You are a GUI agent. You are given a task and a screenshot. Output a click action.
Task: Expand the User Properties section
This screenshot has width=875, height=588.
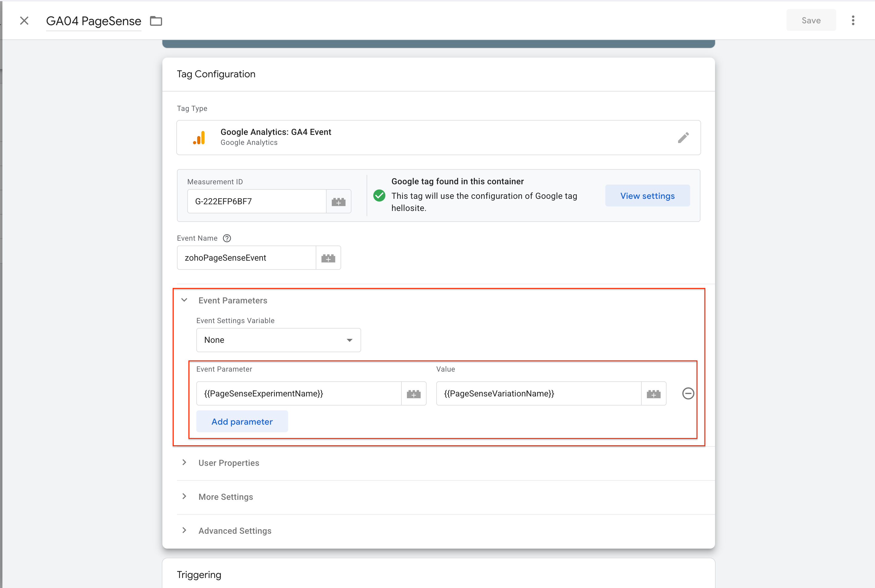click(184, 463)
